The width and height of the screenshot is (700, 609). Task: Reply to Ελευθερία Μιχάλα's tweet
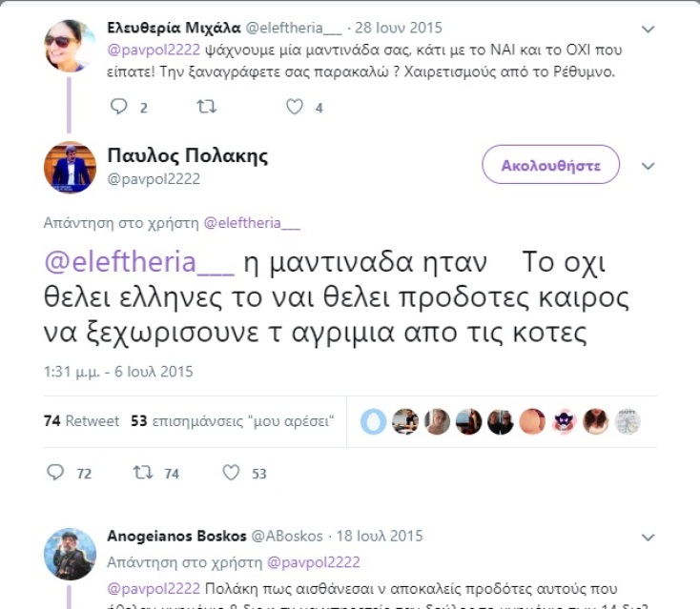118,108
